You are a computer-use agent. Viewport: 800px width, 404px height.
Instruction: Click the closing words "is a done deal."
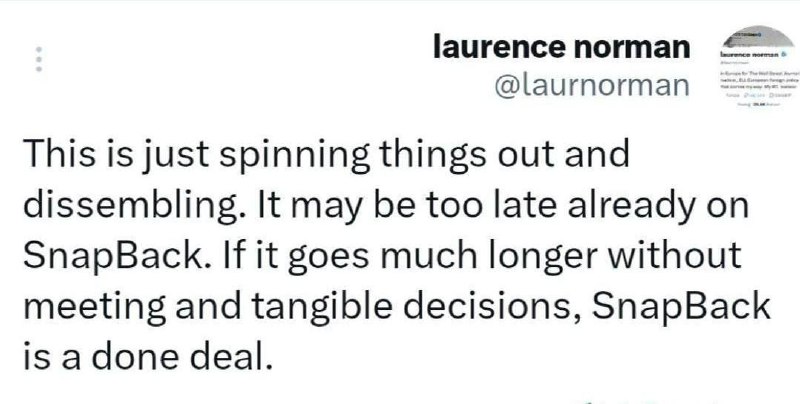[148, 356]
